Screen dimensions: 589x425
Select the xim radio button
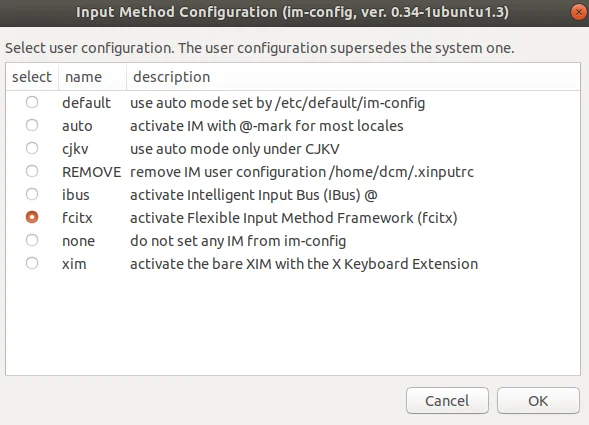[32, 263]
